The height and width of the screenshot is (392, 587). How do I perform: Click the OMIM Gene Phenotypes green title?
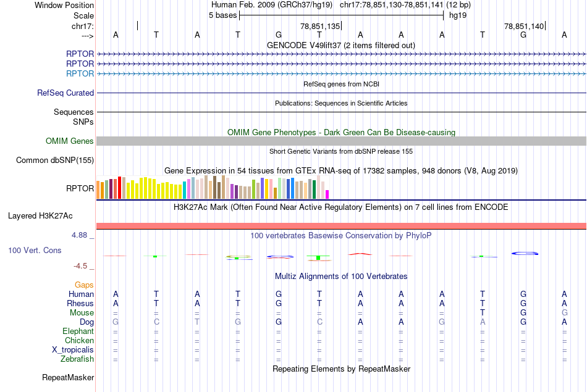[341, 132]
